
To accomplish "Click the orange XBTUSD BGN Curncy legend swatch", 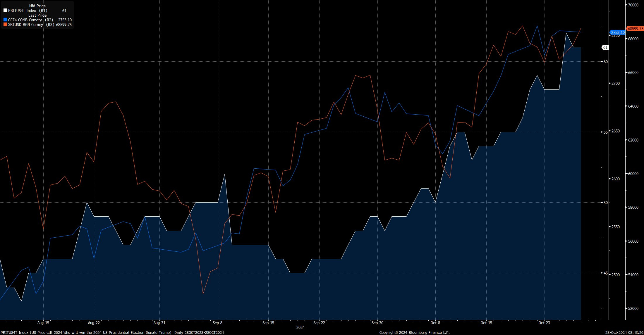I will (5, 25).
